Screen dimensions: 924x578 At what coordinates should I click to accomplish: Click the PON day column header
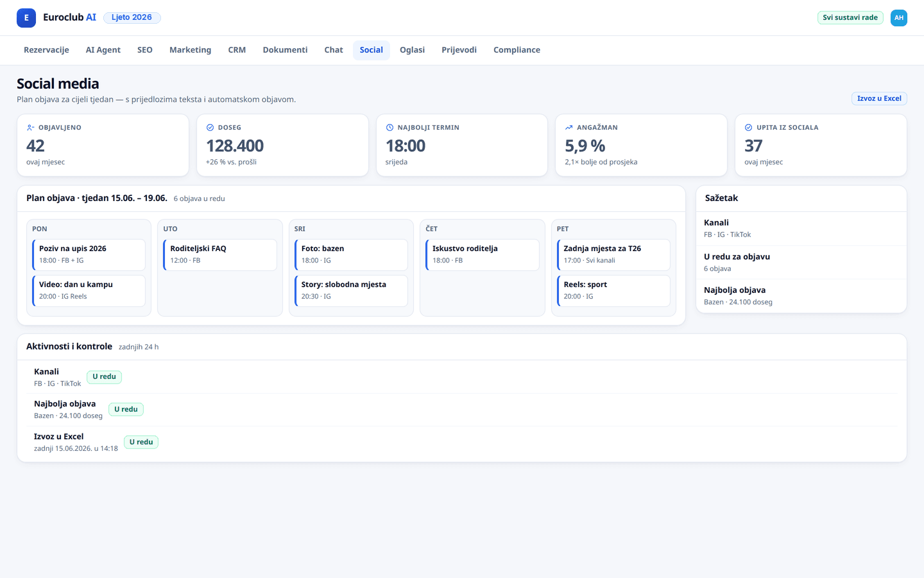(x=40, y=229)
